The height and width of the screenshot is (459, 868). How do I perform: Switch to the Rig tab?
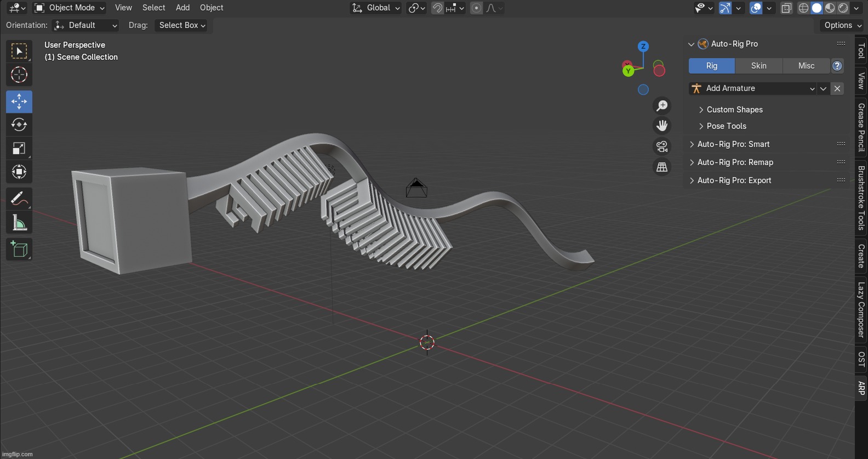tap(712, 66)
